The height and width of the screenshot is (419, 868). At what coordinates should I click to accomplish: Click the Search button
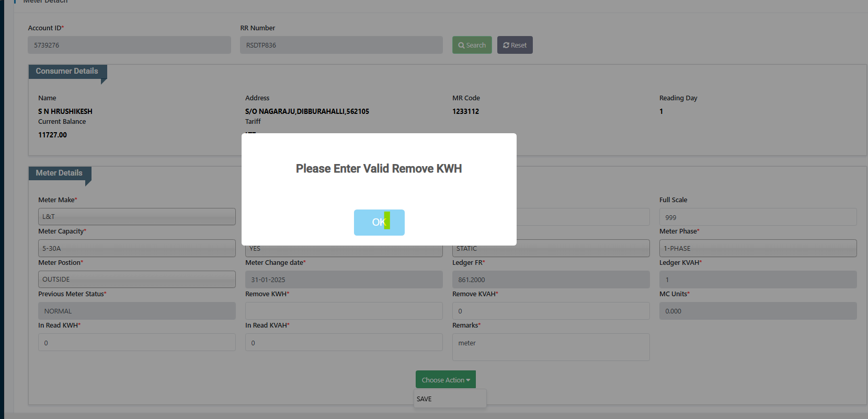pos(472,45)
